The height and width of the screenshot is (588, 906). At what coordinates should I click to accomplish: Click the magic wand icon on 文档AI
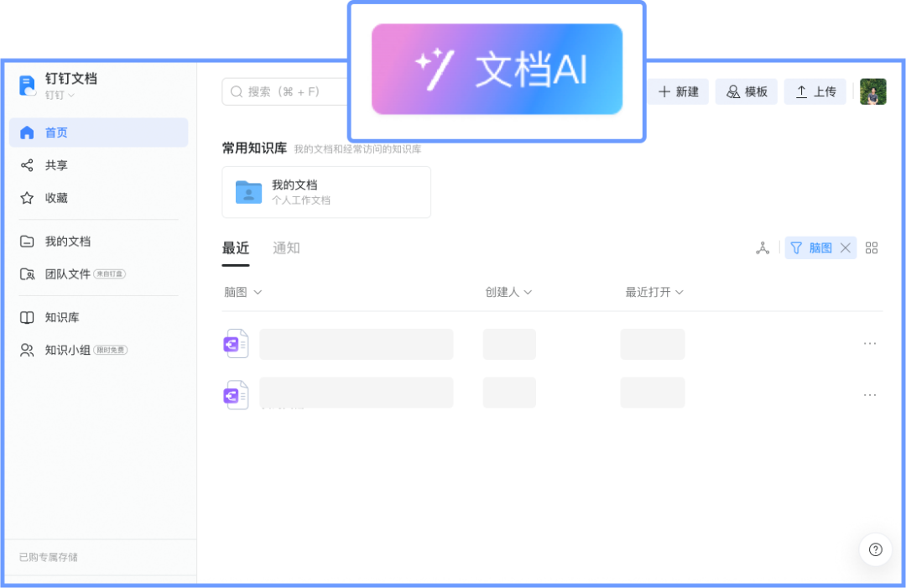(435, 70)
